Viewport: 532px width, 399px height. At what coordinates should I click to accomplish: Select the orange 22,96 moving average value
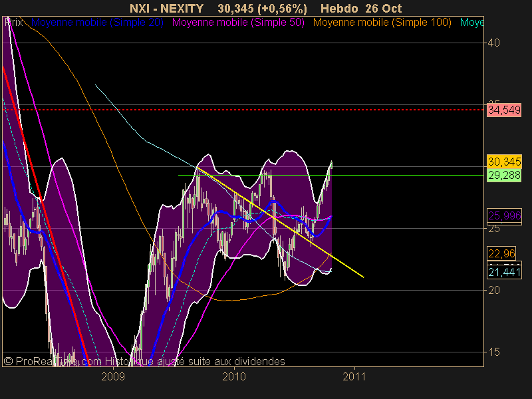(x=501, y=253)
